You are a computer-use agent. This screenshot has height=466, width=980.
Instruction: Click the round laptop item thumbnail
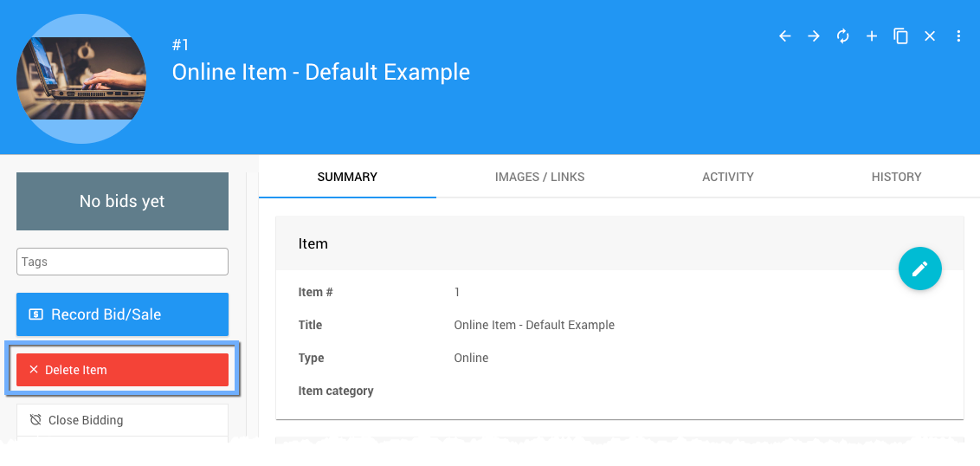point(81,79)
